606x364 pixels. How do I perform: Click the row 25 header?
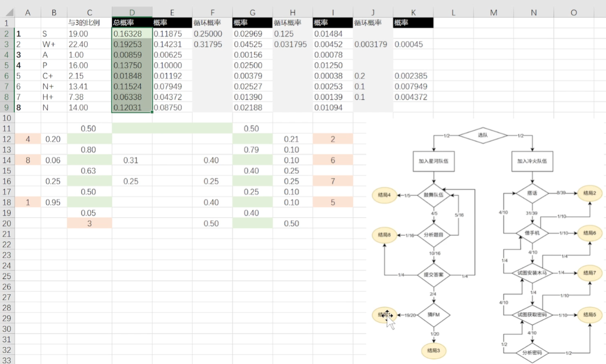tap(7, 276)
